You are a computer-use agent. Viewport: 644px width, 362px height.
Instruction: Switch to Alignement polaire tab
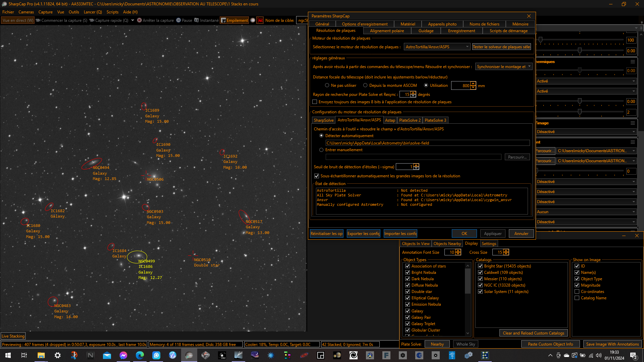click(387, 31)
